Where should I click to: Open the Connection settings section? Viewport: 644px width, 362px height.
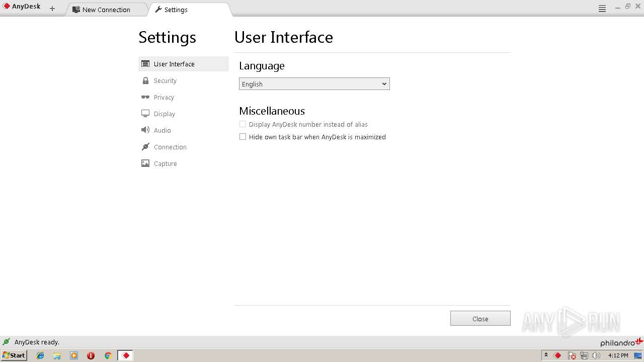[x=183, y=147]
